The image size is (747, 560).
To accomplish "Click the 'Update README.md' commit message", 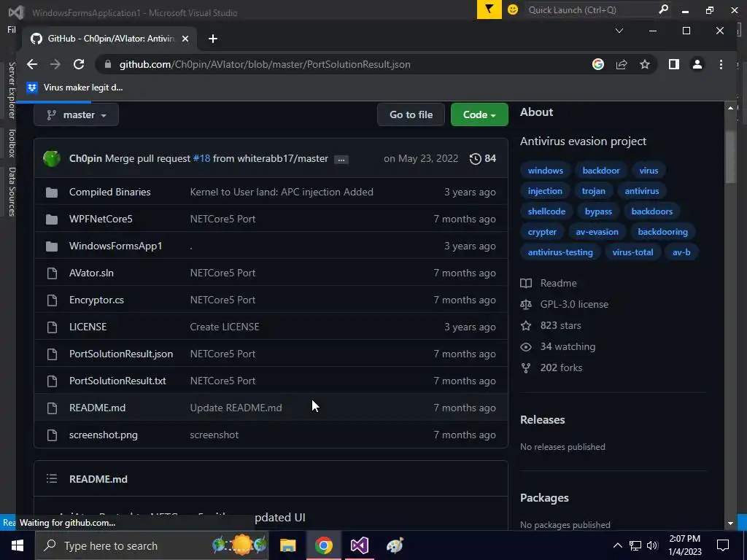I will click(236, 408).
